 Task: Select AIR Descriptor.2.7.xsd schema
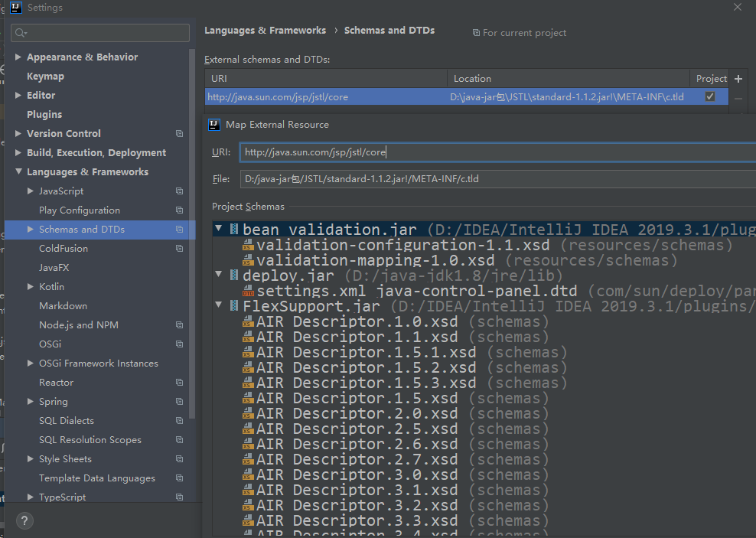click(357, 459)
